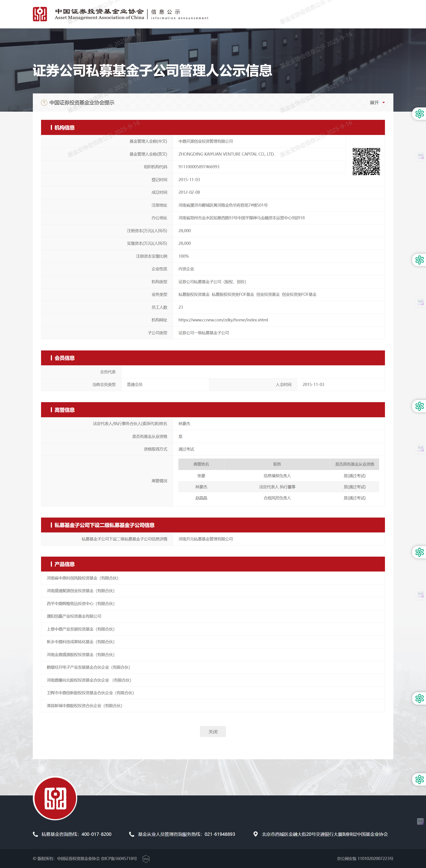Open product 滑县新城中鼎股权投资合伙企业
This screenshot has width=426, height=868.
[85, 706]
